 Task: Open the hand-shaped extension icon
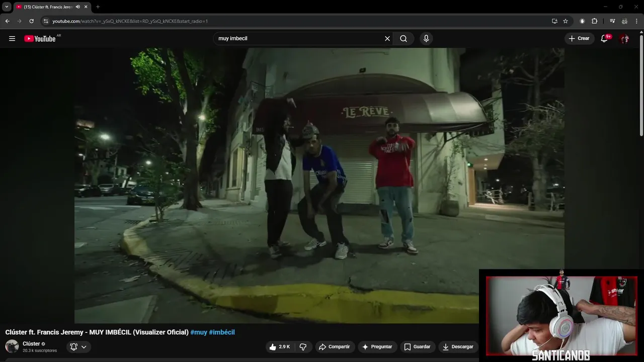(582, 21)
